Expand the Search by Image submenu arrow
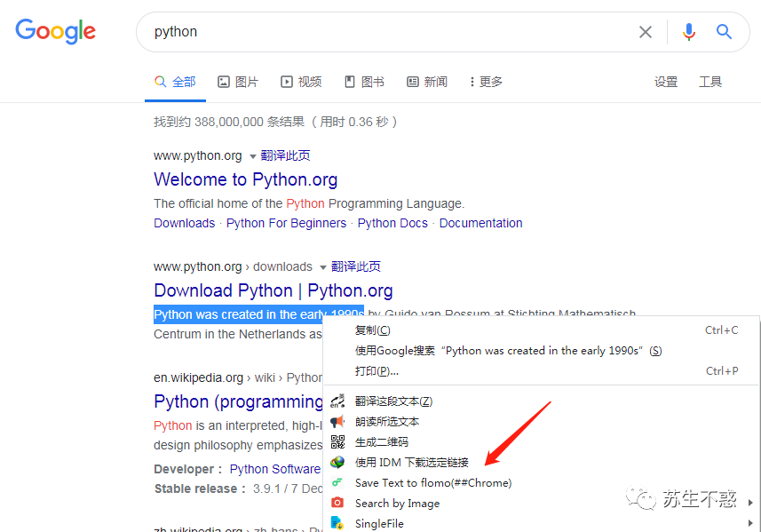The height and width of the screenshot is (532, 761). [751, 503]
